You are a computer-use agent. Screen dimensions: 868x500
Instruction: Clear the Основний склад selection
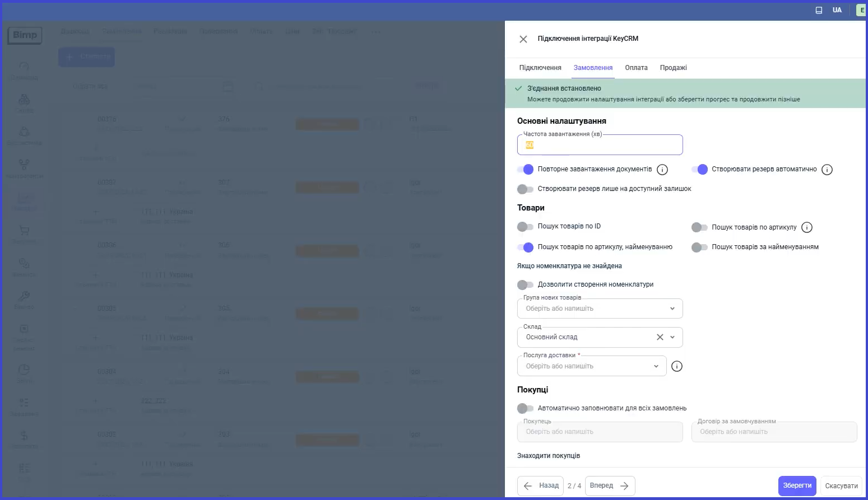click(x=660, y=337)
